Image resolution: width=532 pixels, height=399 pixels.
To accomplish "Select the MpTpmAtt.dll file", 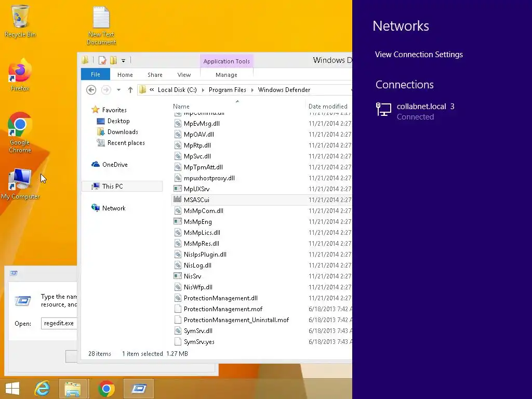I will pos(203,167).
